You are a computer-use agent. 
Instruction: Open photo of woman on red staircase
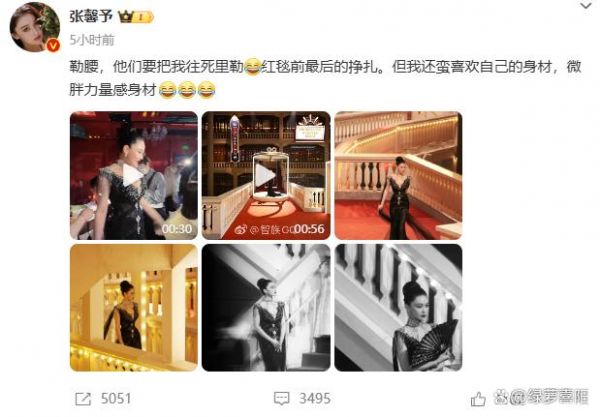tap(398, 176)
